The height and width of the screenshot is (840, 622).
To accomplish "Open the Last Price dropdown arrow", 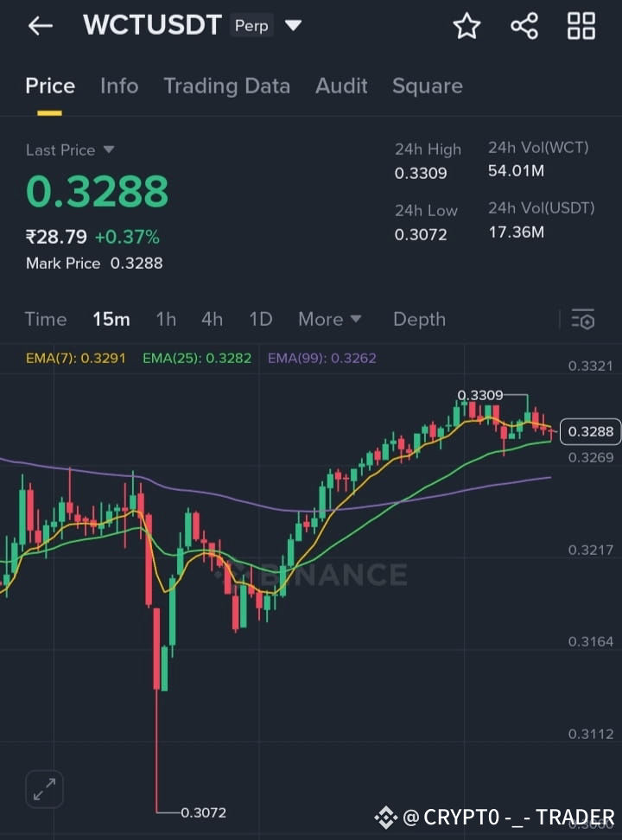I will 109,150.
